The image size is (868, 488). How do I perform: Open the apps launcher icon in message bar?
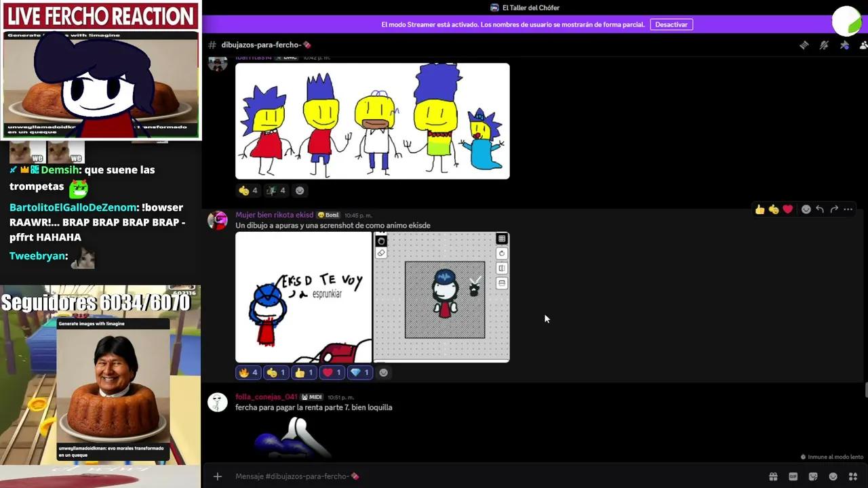pyautogui.click(x=853, y=476)
